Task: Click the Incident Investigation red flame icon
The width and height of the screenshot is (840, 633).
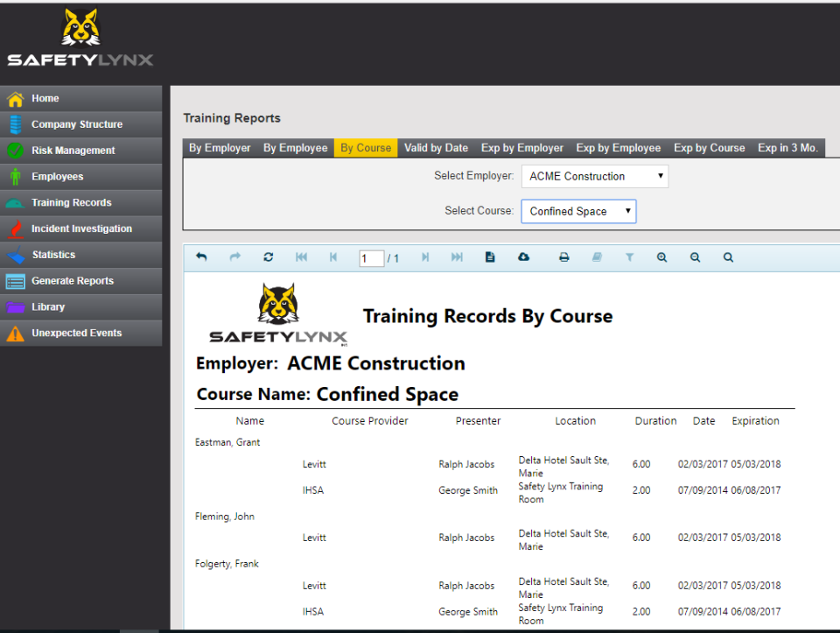Action: [16, 229]
